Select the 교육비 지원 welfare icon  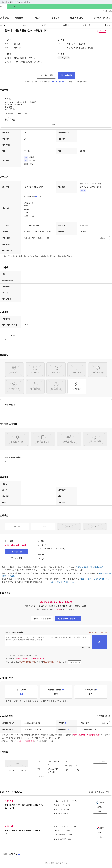pyautogui.click(x=77, y=370)
